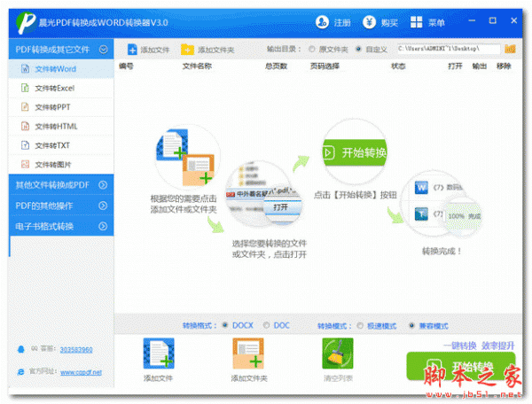This screenshot has width=532, height=404.
Task: Choose DOCX conversion format
Action: pos(225,325)
